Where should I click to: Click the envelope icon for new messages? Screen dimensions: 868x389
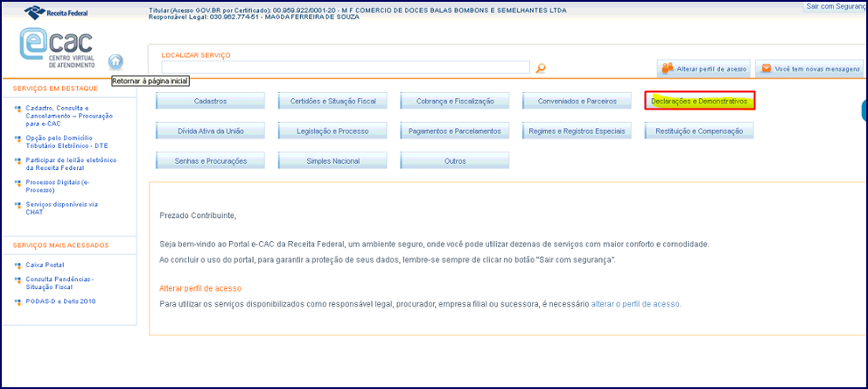766,68
